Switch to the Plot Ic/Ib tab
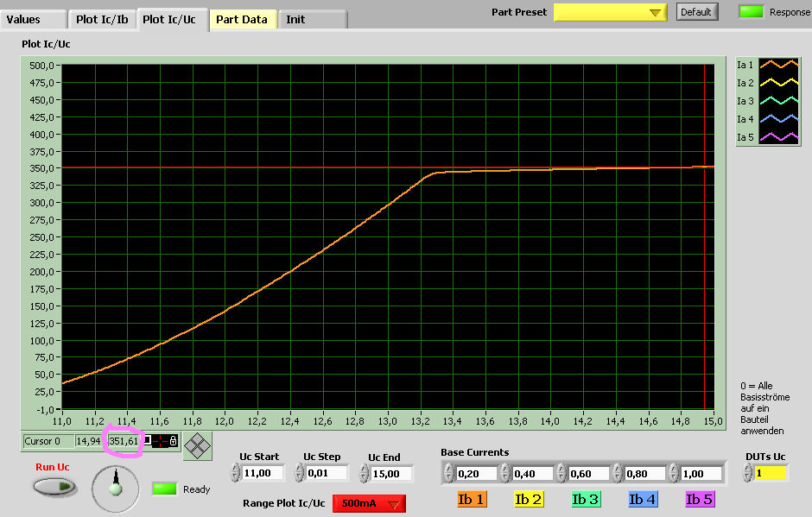Image resolution: width=812 pixels, height=517 pixels. tap(104, 19)
